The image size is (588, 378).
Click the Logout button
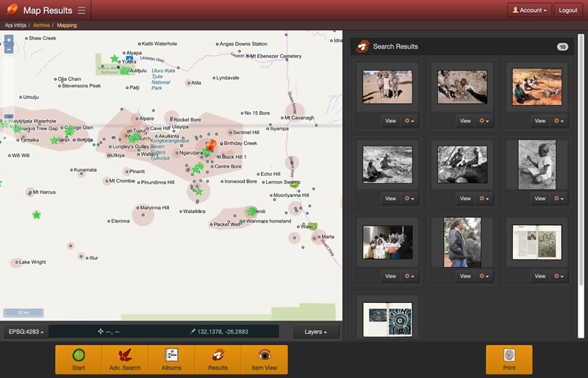coord(567,10)
